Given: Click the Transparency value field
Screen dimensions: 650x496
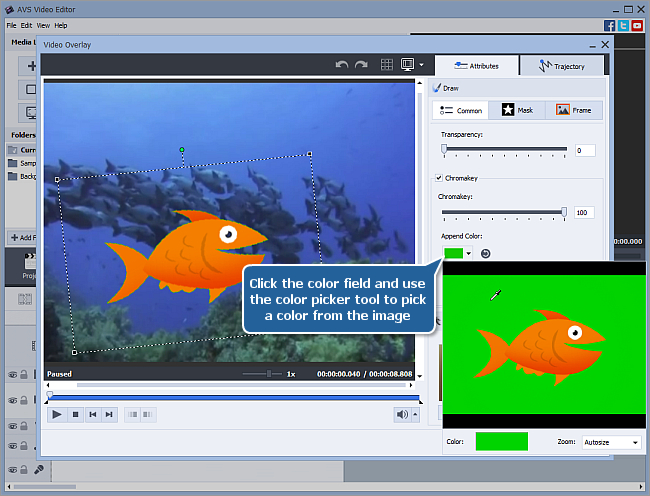Looking at the screenshot, I should [x=585, y=150].
